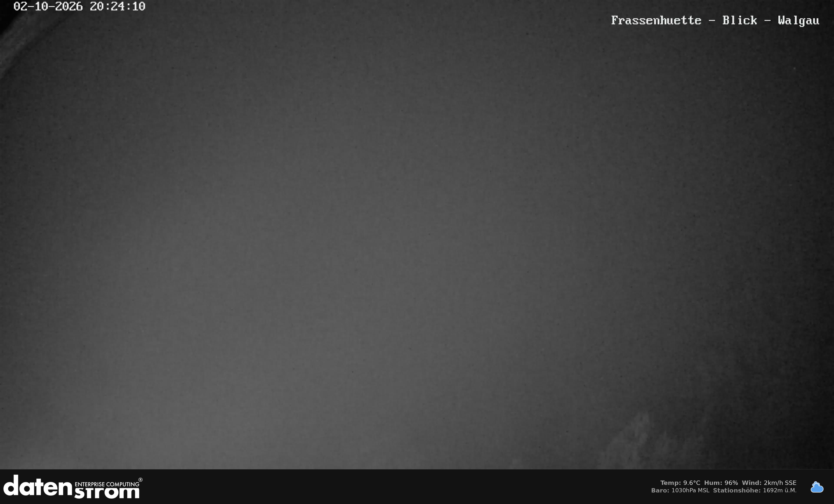The width and height of the screenshot is (834, 504).
Task: Click the 'daten' part of the logo
Action: point(38,485)
